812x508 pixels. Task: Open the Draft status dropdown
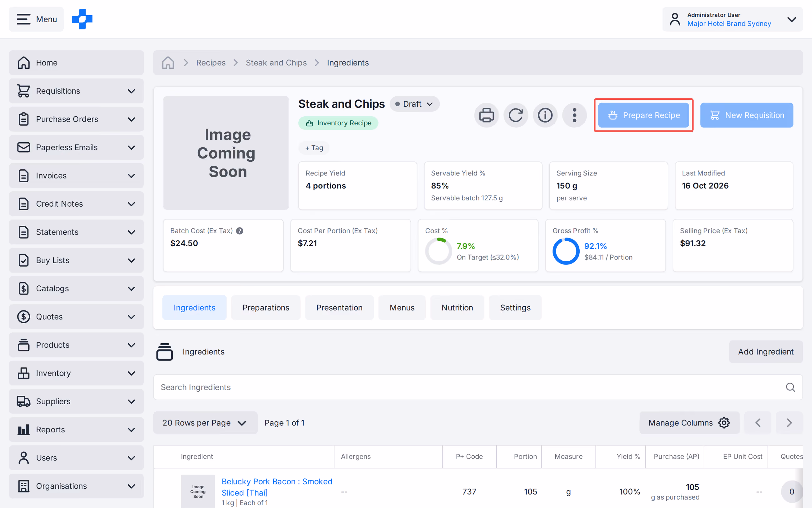414,104
